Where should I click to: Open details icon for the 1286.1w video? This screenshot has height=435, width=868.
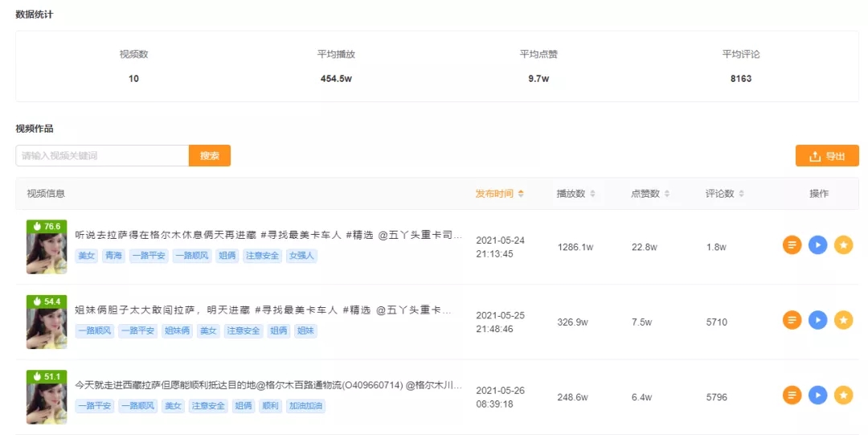click(x=792, y=244)
